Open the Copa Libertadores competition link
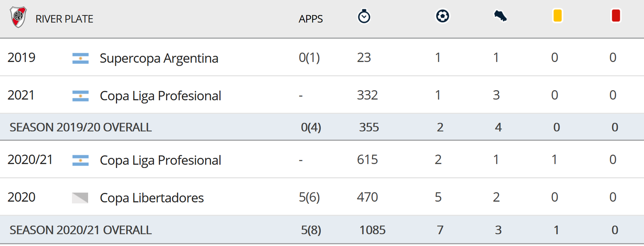Viewport: 644px width, 246px height. tap(152, 198)
